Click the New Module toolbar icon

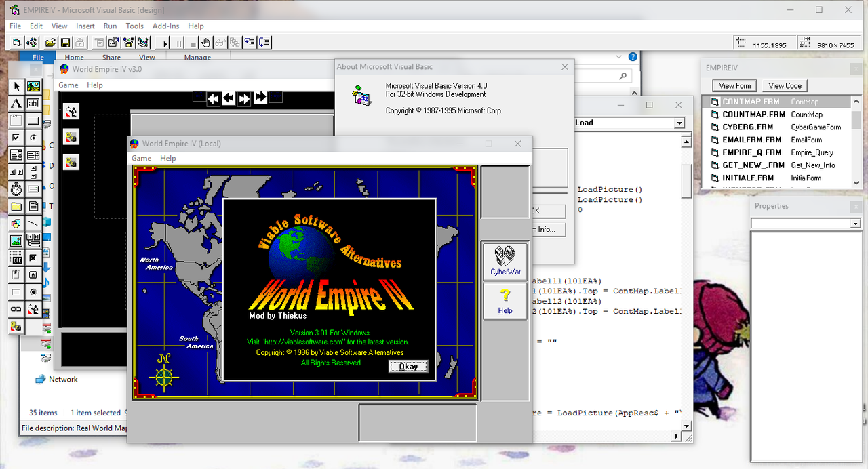click(x=31, y=43)
